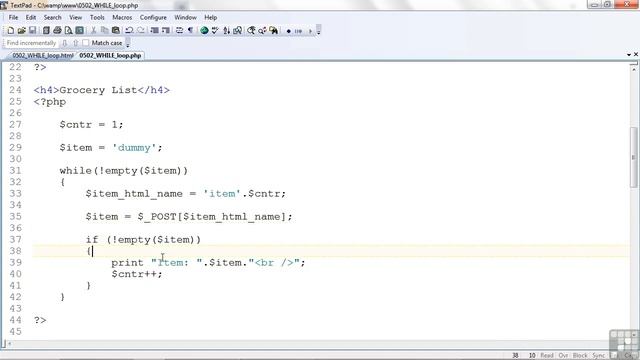Save the file with the floppy disk icon

point(33,31)
